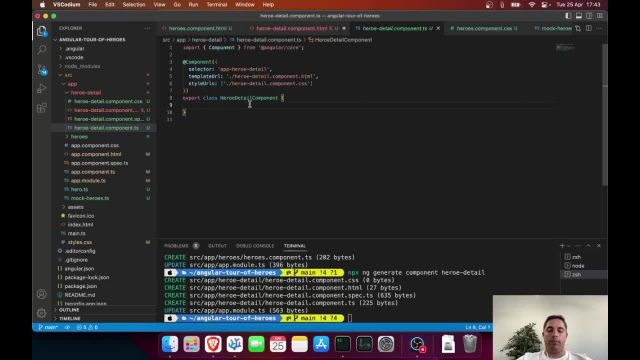This screenshot has height=360, width=640.
Task: Toggle the bottom panel layout button
Action: pyautogui.click(x=579, y=16)
